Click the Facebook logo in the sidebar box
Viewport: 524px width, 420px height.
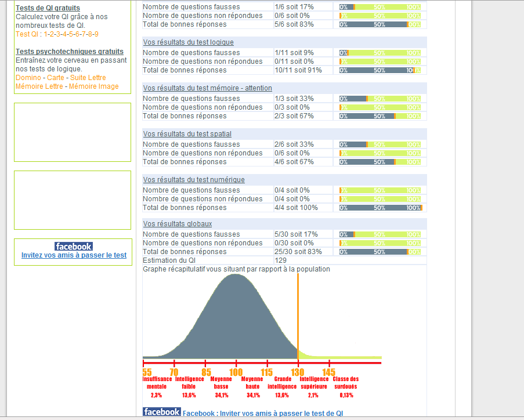click(74, 247)
